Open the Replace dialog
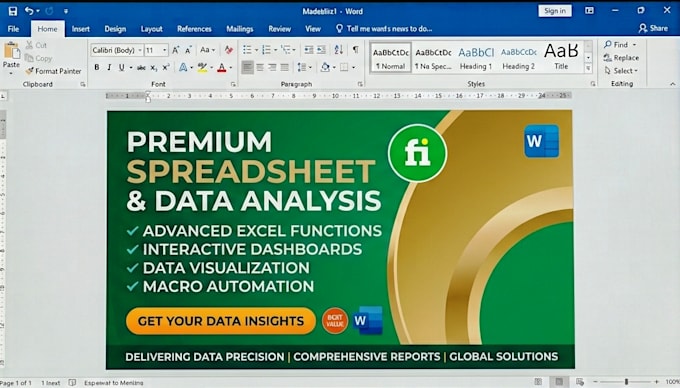 tap(621, 58)
